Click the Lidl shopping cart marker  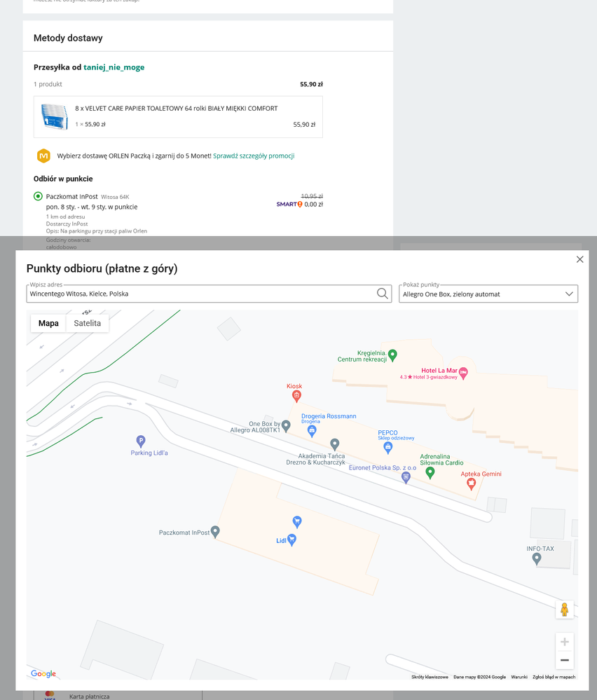[291, 540]
